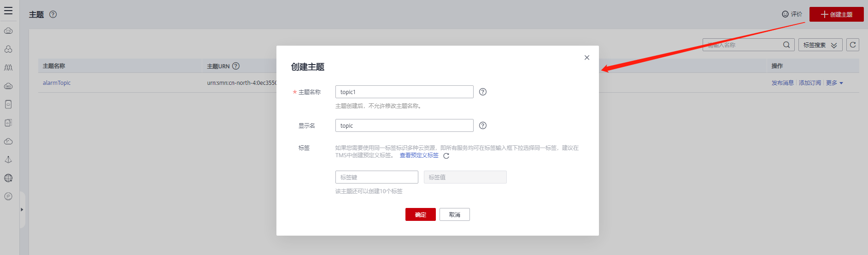Open the eighth sidebar pyramid icon
Screen dimensions: 868x255
[x=8, y=160]
